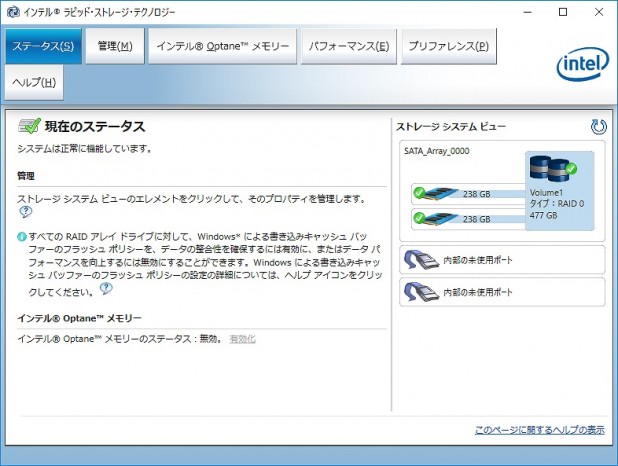Click the second 内部の未使用ポート cable icon
This screenshot has width=618, height=466.
tap(421, 292)
